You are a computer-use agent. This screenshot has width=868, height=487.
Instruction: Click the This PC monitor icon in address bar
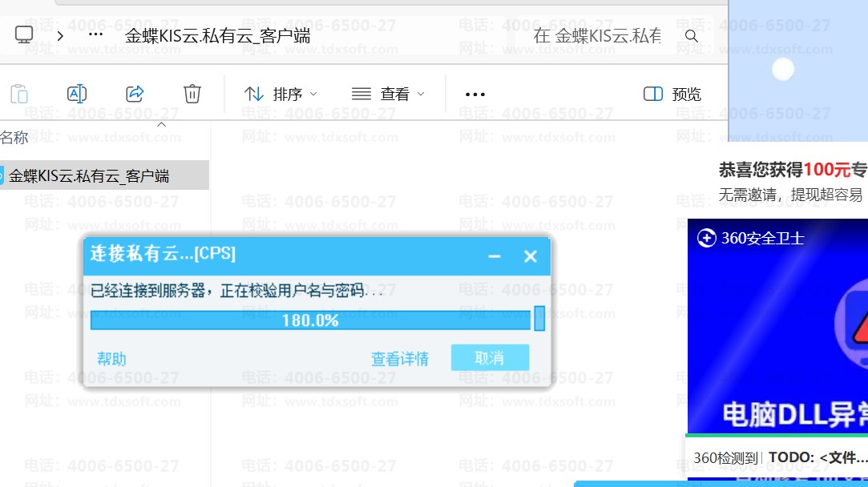pyautogui.click(x=24, y=35)
